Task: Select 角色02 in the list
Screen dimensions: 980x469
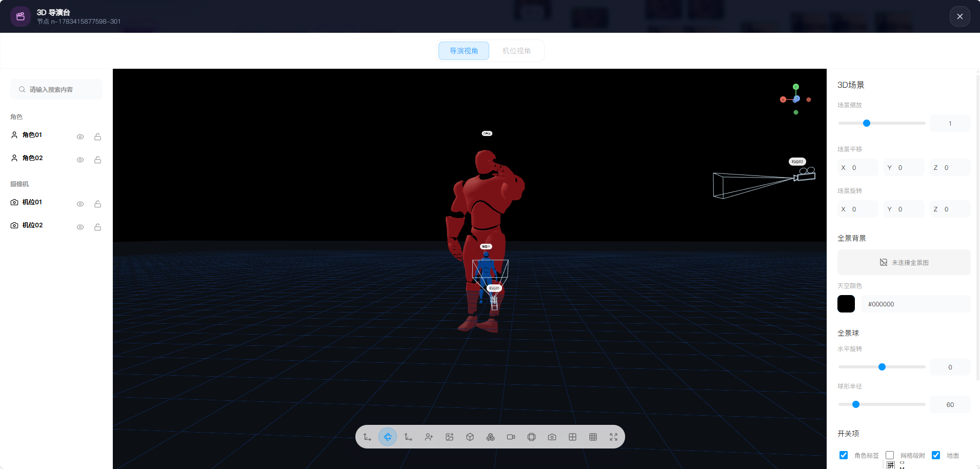Action: pos(32,158)
